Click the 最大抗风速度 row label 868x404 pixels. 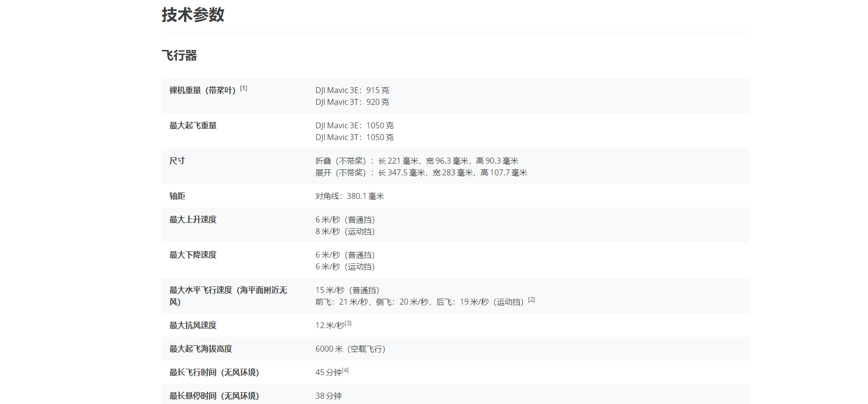point(193,326)
